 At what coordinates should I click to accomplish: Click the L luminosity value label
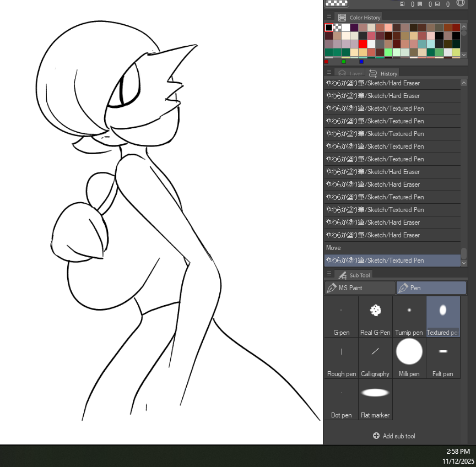pos(420,4)
